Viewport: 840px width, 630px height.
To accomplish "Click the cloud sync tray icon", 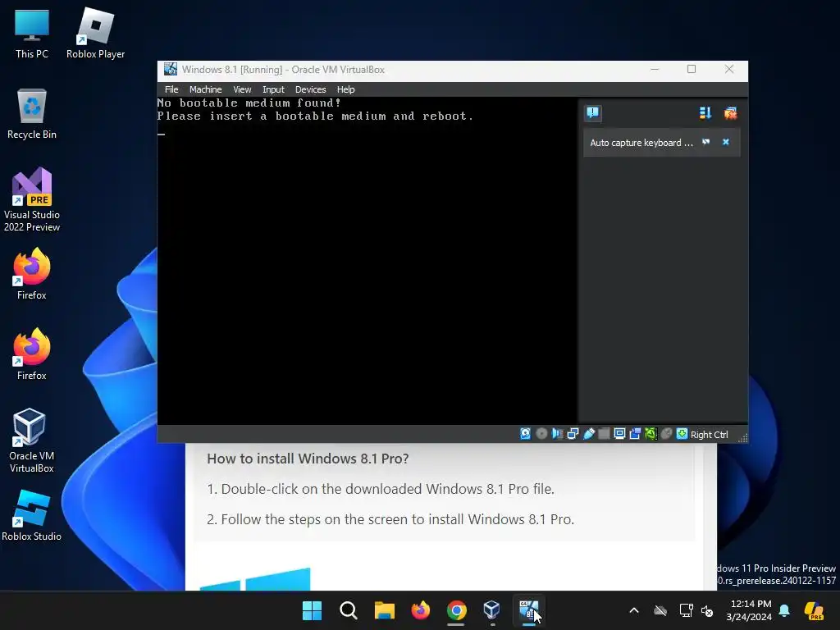I will pos(660,610).
